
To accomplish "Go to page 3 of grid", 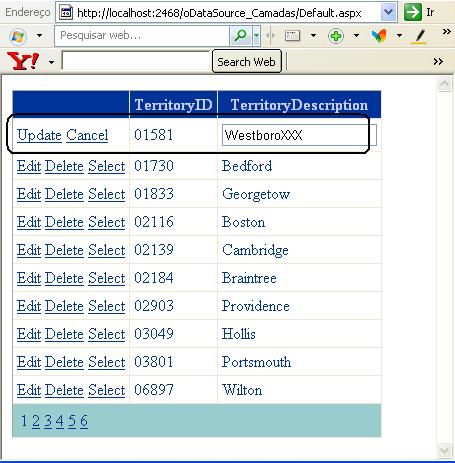I will tap(48, 421).
